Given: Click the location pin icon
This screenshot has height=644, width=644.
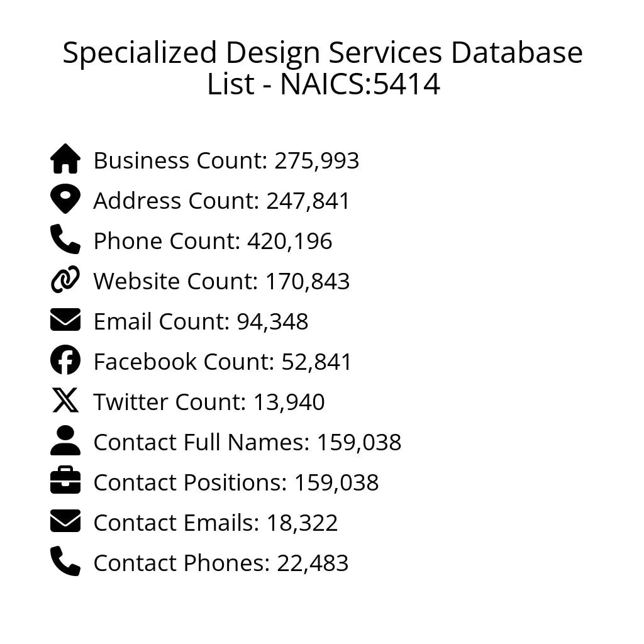Looking at the screenshot, I should 65,200.
